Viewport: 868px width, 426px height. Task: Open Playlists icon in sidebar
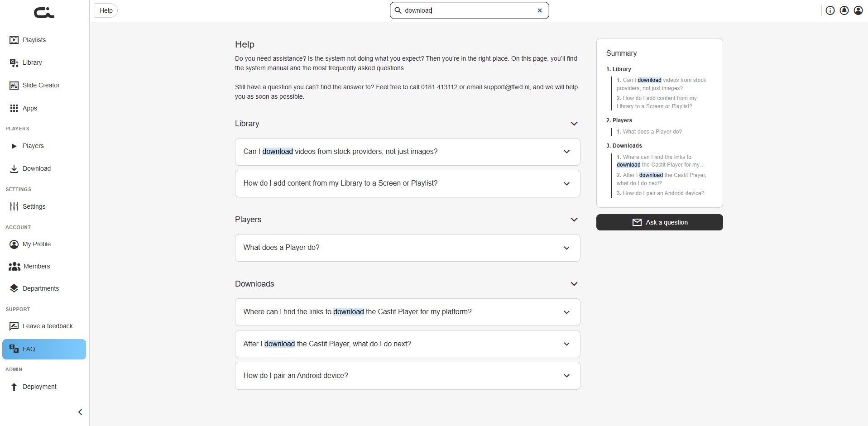[14, 40]
